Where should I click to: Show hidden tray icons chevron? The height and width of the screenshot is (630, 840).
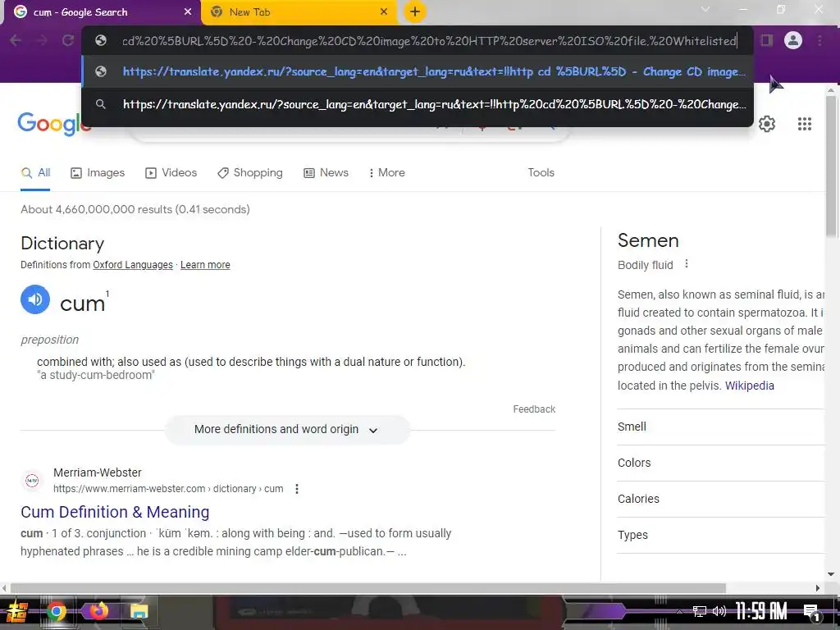pos(679,612)
